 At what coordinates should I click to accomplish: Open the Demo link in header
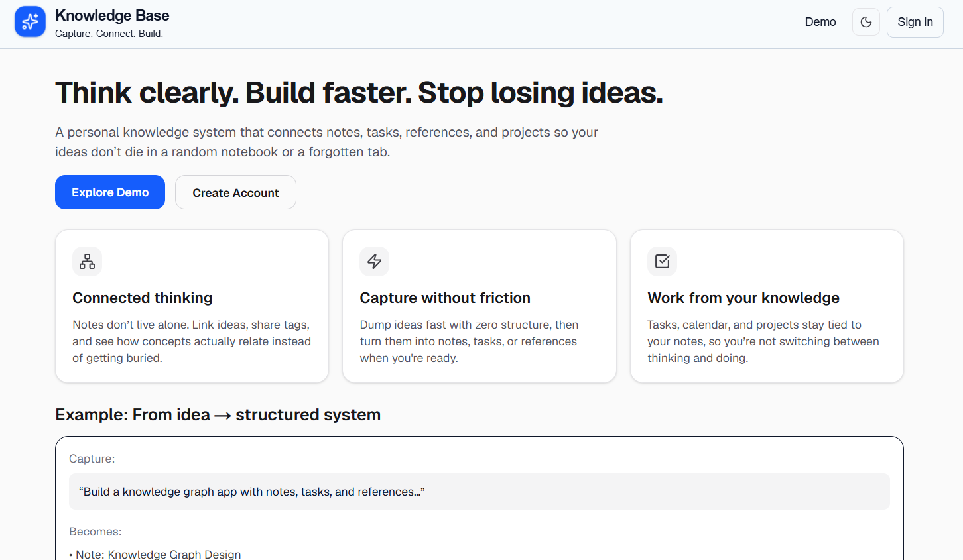click(820, 22)
